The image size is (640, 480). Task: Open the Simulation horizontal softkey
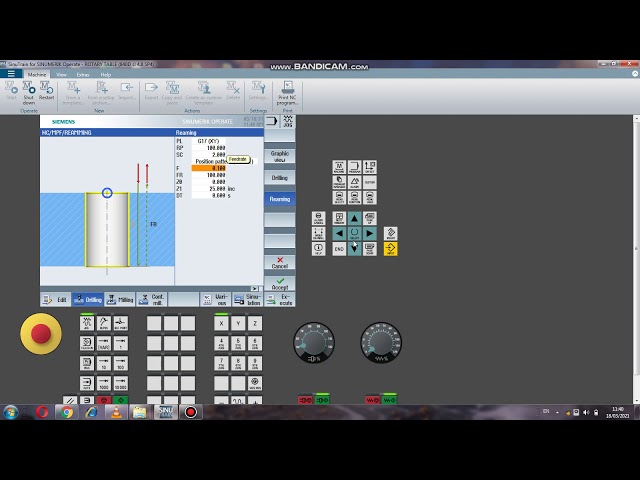[247, 300]
